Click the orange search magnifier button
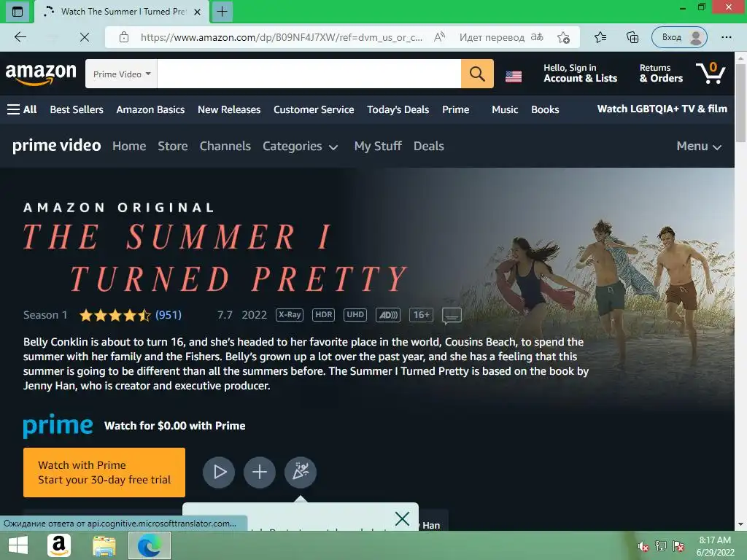 (477, 74)
